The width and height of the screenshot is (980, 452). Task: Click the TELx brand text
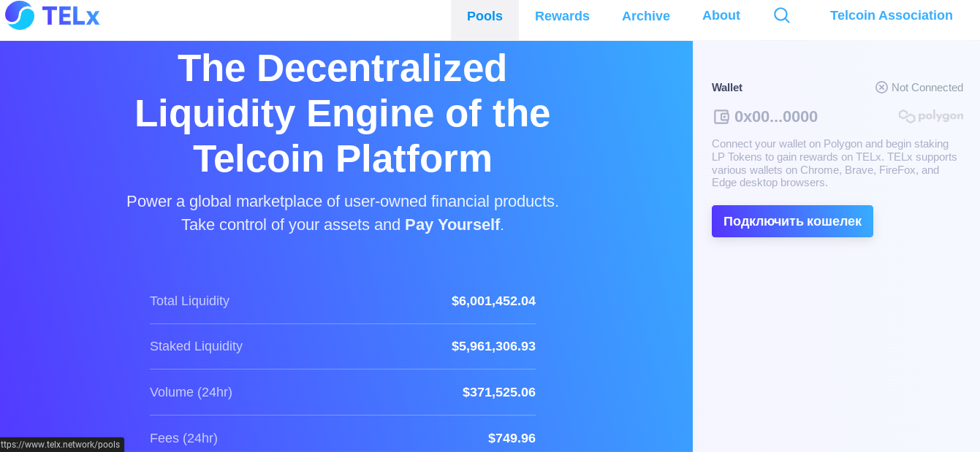pos(71,16)
